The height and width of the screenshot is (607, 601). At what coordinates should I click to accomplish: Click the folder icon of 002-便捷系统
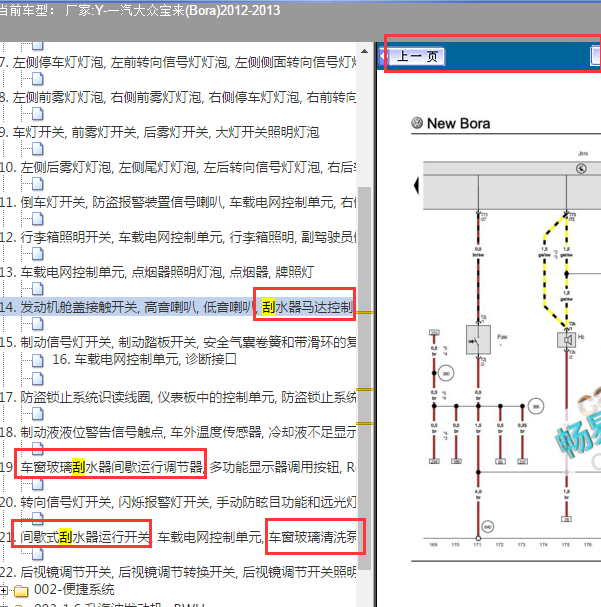point(21,591)
